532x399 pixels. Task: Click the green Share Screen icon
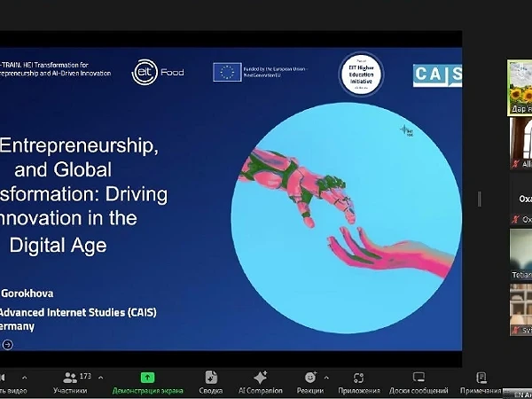(147, 378)
